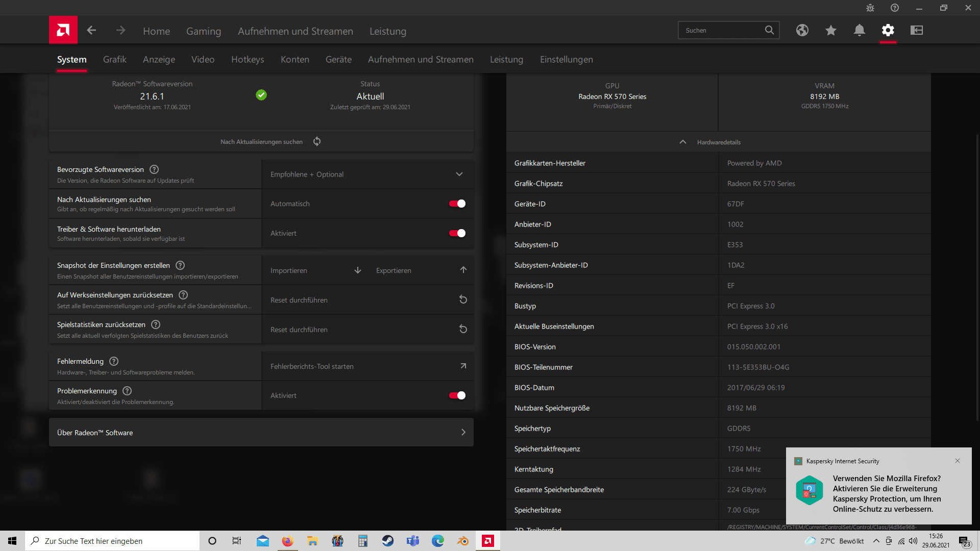This screenshot has height=551, width=980.
Task: Go back with the left arrow
Action: 91,31
